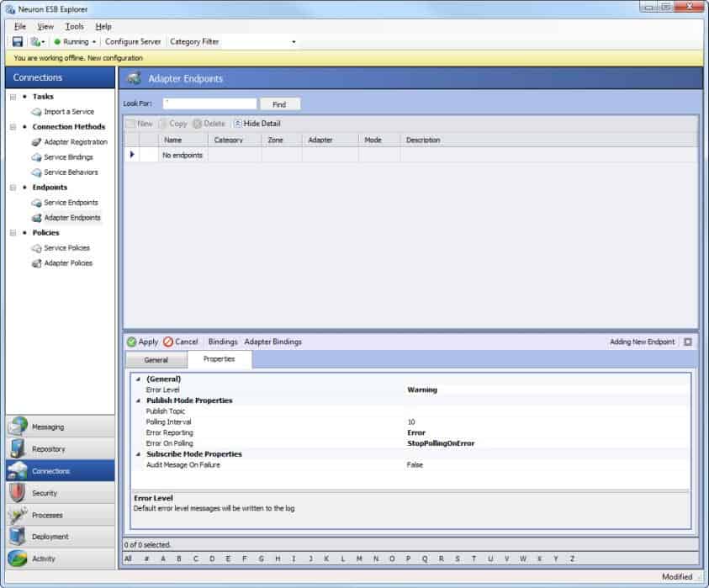Screen dimensions: 709x588
Task: Click the green Apply checkmark icon
Action: pos(131,342)
